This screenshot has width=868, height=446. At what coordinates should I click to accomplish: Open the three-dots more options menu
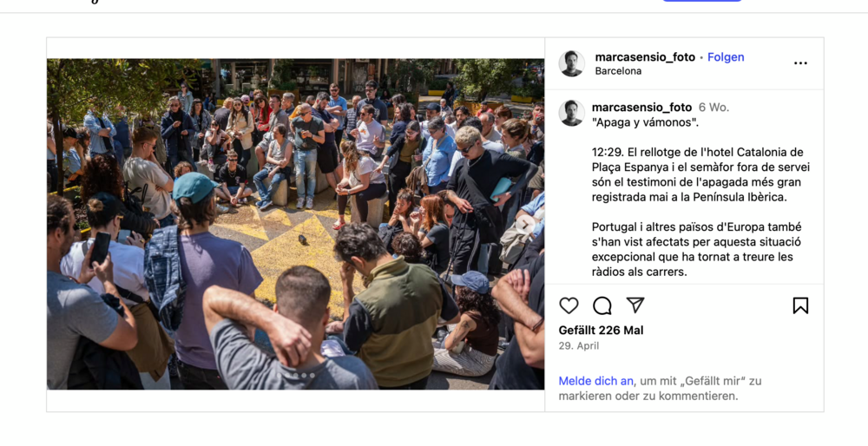point(800,63)
